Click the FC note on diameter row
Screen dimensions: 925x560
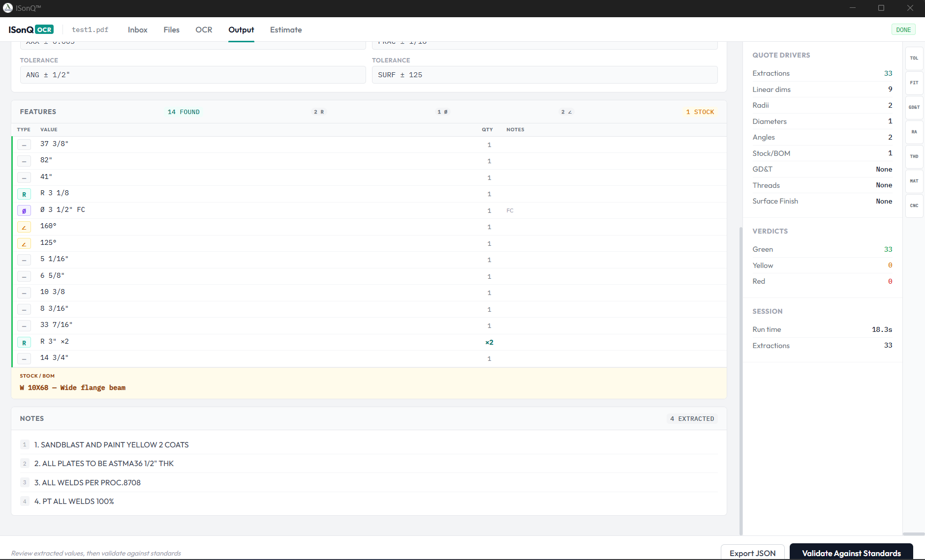pos(510,210)
